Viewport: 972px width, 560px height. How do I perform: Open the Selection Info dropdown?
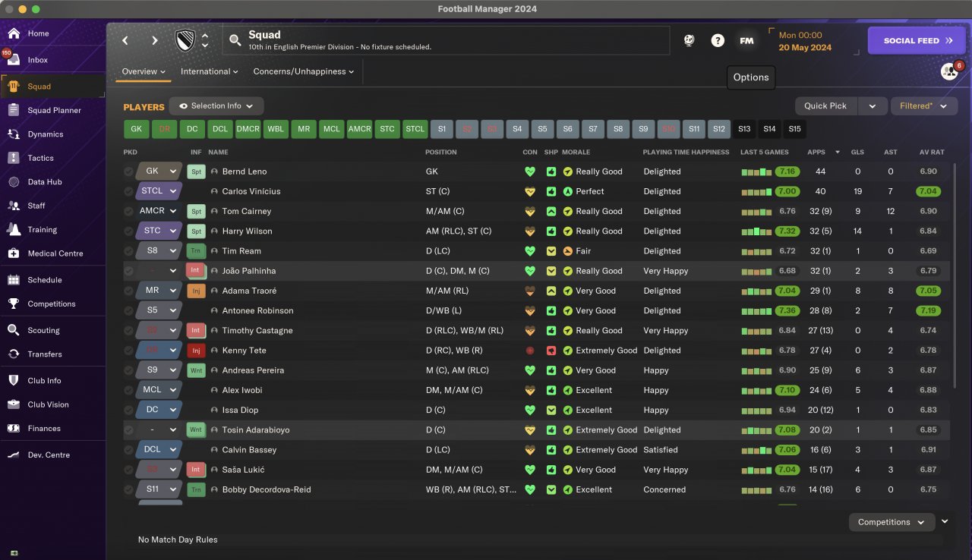click(x=216, y=106)
